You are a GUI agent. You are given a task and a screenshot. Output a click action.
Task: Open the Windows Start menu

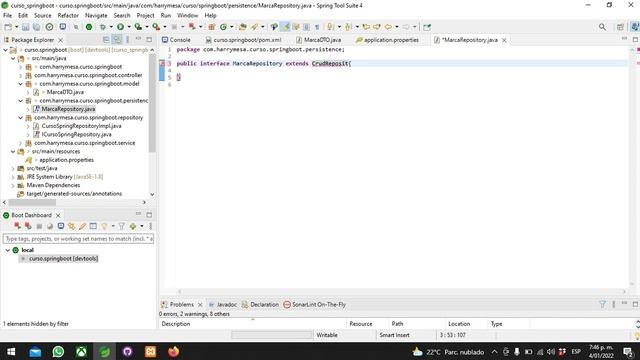[x=11, y=351]
